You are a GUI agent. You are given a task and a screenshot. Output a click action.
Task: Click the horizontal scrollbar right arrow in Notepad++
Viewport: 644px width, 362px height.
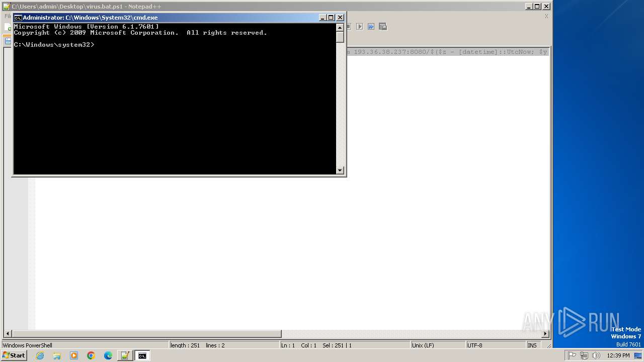(545, 334)
